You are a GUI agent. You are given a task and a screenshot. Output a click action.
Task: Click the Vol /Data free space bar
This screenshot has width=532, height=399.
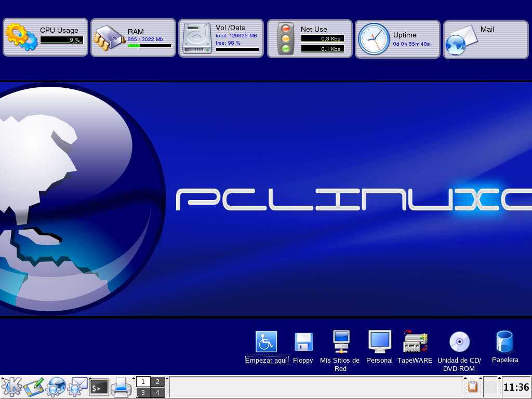[237, 49]
